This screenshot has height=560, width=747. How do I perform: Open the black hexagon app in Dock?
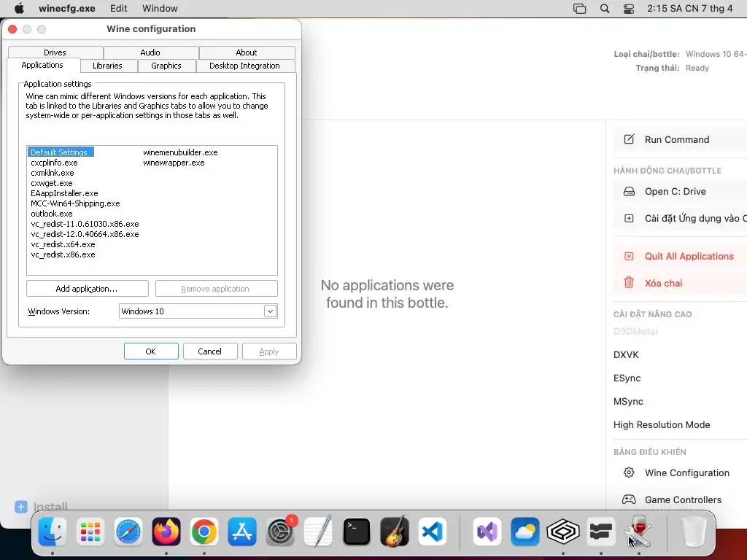coord(563,532)
